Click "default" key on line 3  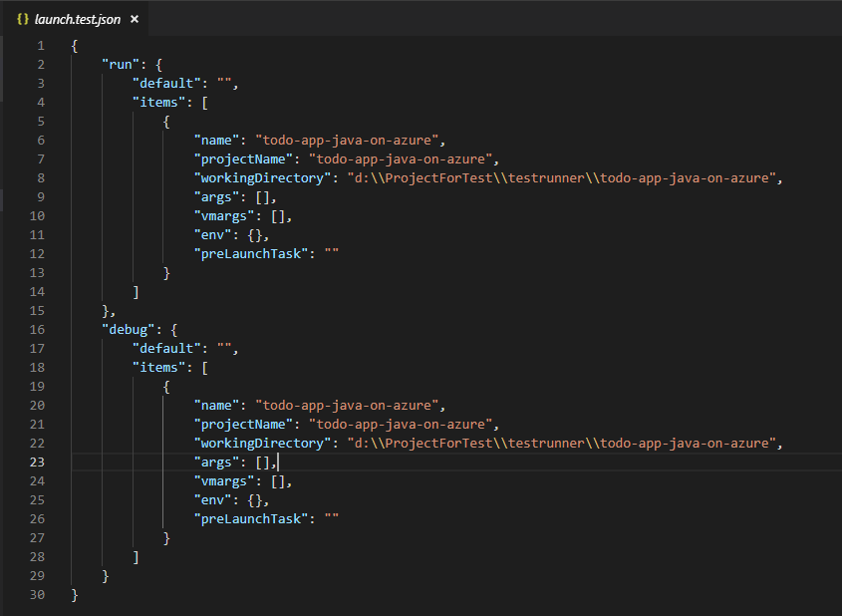(x=166, y=84)
